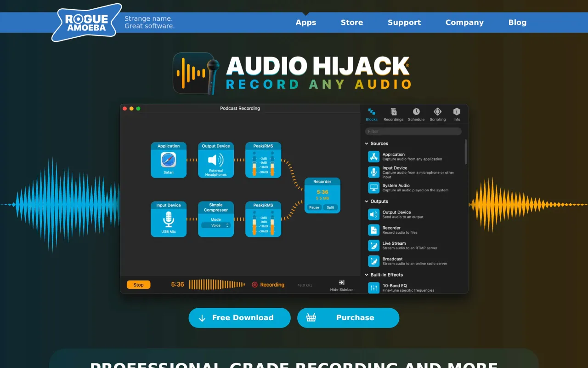Open the Store menu item

pos(352,22)
